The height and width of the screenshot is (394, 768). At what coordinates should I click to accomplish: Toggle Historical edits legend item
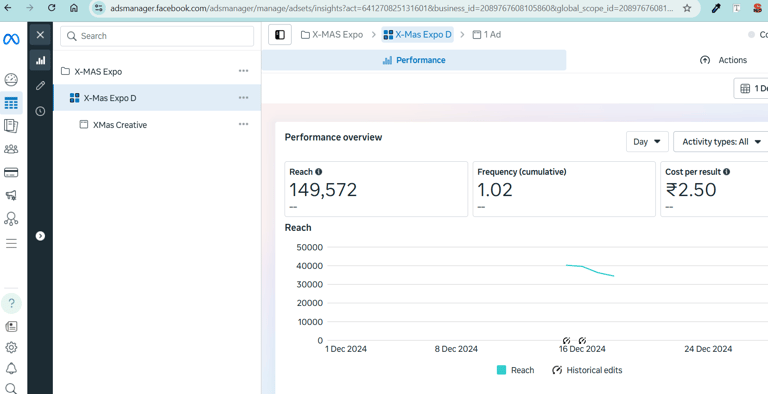[x=587, y=370]
